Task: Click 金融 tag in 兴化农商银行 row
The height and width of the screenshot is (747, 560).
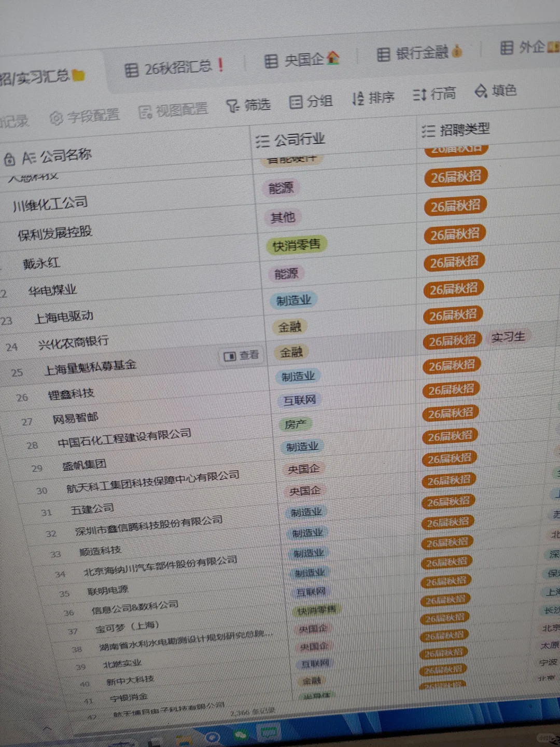Action: 289,326
